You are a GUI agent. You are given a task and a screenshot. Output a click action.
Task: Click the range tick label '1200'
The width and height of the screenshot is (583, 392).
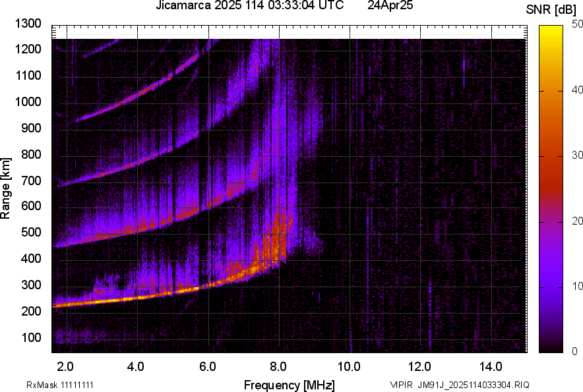coord(28,49)
